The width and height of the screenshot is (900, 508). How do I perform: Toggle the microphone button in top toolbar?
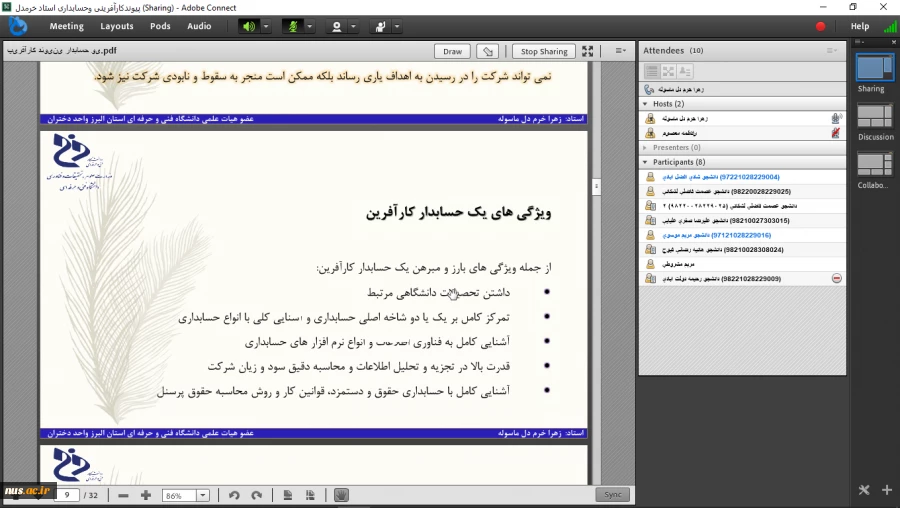click(x=293, y=26)
